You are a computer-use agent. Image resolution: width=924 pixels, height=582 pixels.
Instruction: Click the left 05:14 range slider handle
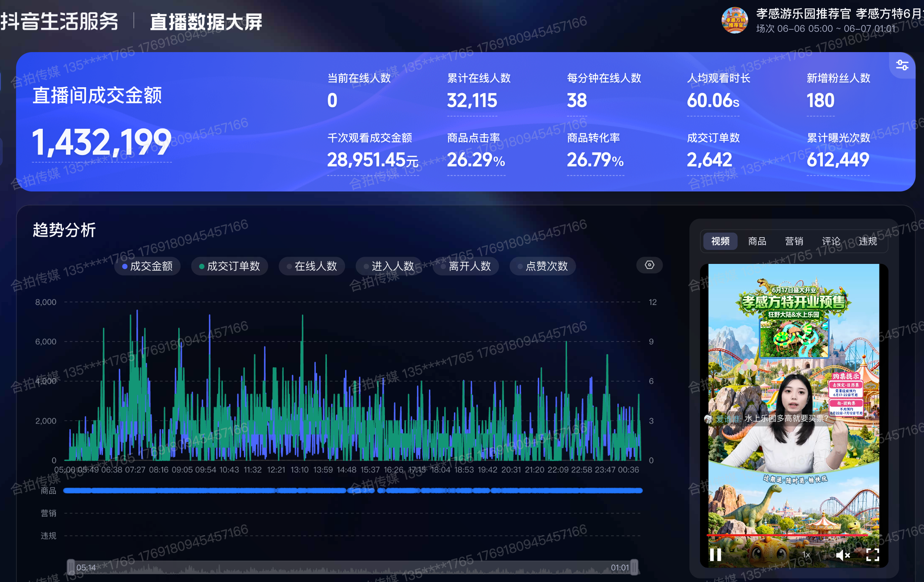(71, 567)
